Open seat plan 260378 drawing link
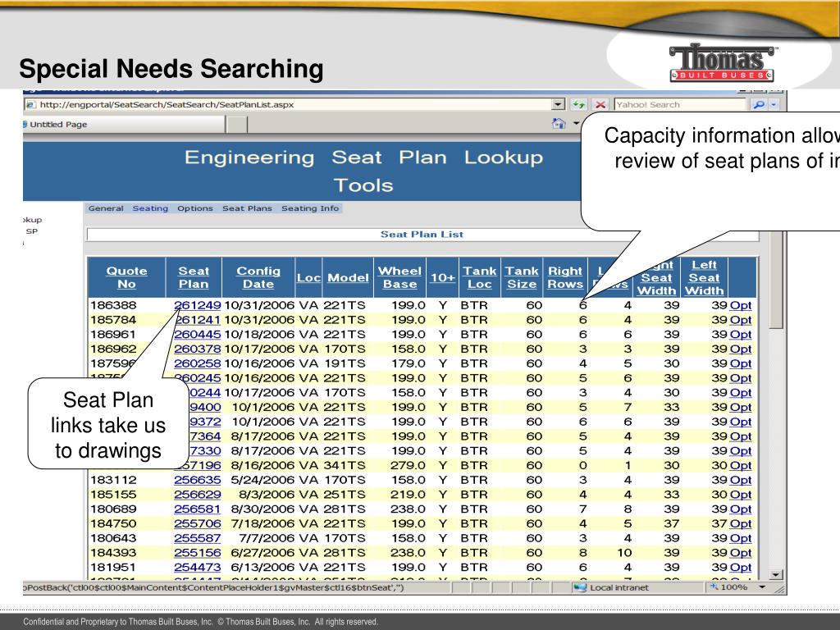This screenshot has height=630, width=840. pos(197,349)
